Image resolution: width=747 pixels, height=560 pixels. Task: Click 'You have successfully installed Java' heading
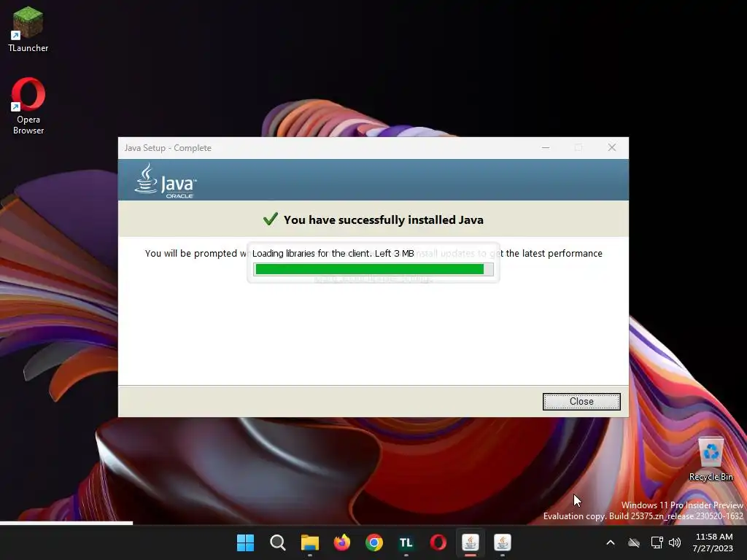384,219
